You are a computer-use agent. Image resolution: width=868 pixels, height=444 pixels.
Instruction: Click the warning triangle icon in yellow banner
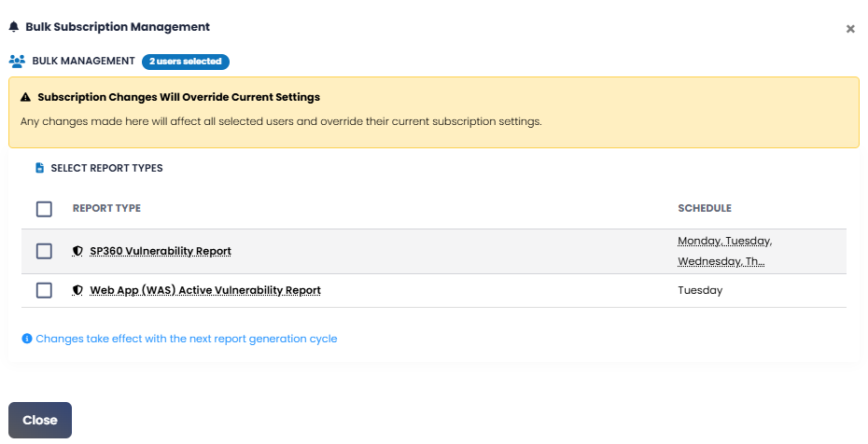pyautogui.click(x=25, y=97)
